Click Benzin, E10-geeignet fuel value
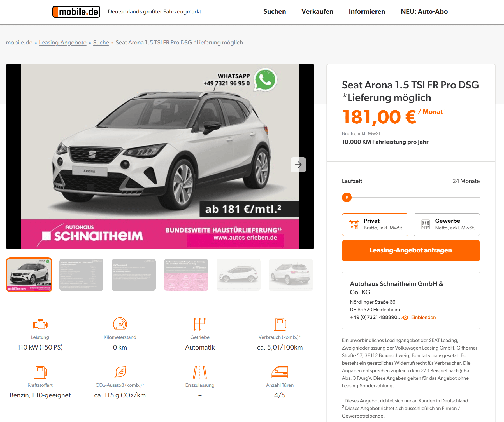 [40, 395]
